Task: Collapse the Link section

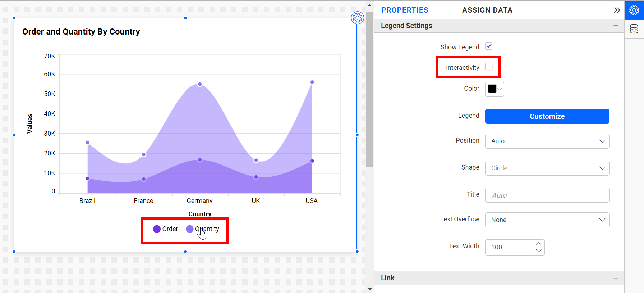Action: pos(616,278)
